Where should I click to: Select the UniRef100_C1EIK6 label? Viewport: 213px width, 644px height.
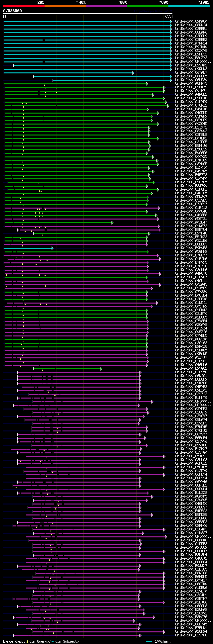(191, 259)
